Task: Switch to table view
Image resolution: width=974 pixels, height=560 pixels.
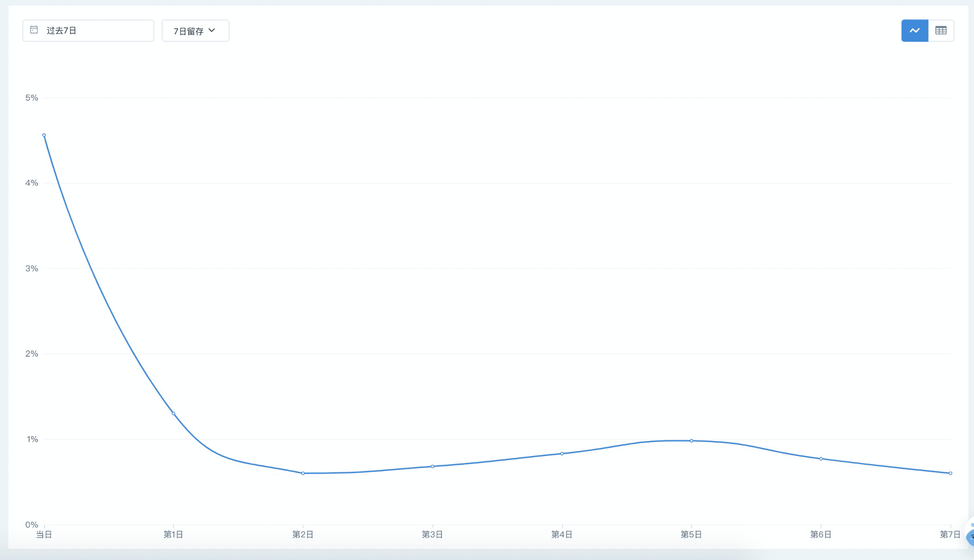Action: coord(941,31)
